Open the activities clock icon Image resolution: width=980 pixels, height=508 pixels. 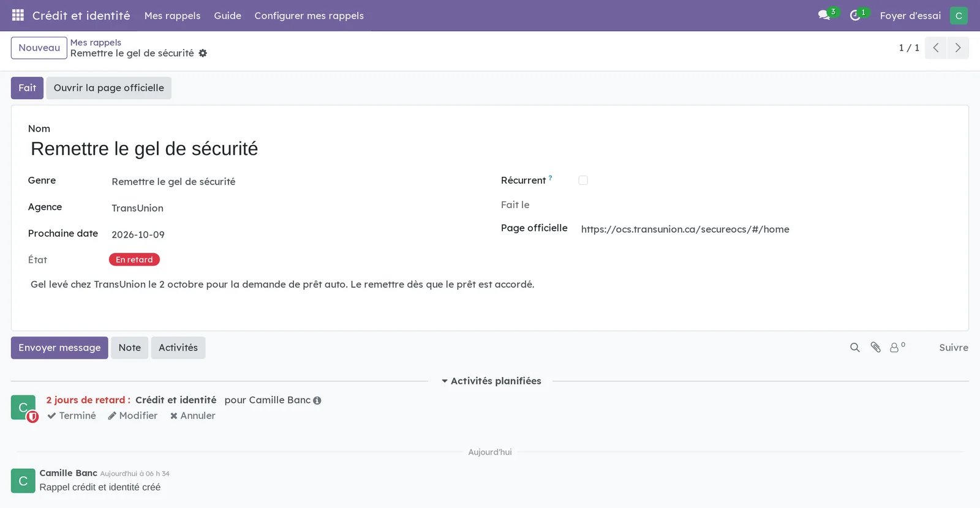point(855,15)
